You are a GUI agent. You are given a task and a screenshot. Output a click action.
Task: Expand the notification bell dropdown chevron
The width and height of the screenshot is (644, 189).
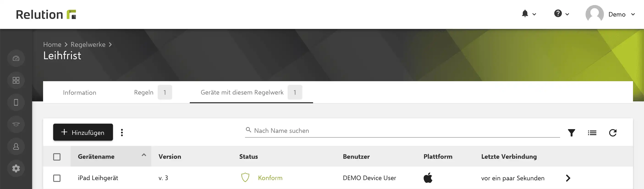pyautogui.click(x=534, y=14)
